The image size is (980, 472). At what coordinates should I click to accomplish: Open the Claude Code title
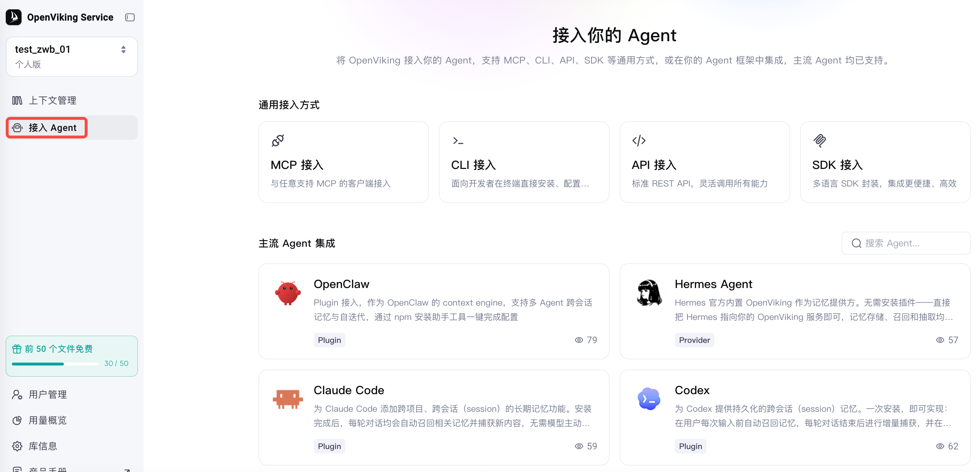point(349,390)
